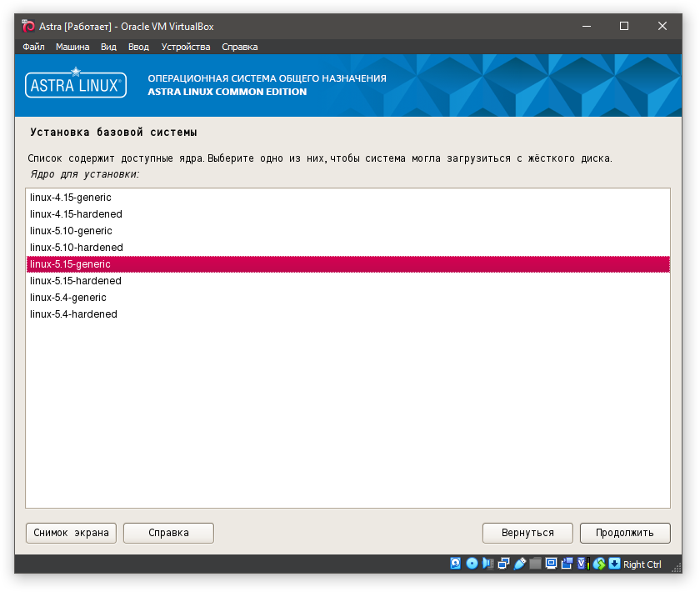Click the optical disc status icon
Viewport: 700px width, 592px height.
click(472, 564)
